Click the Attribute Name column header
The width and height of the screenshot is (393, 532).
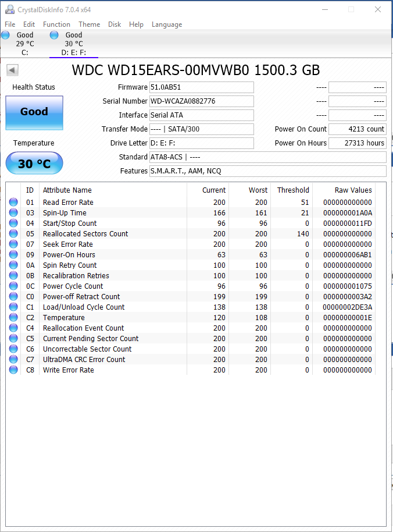click(113, 190)
